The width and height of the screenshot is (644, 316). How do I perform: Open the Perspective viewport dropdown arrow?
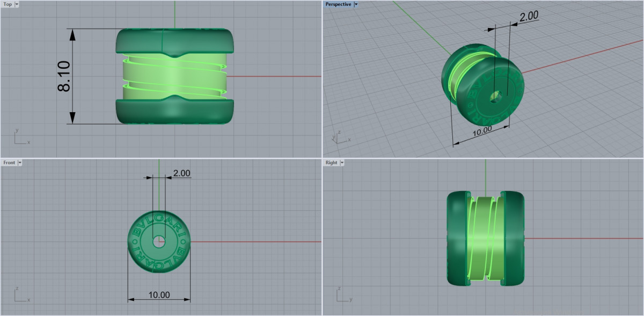[x=356, y=4]
